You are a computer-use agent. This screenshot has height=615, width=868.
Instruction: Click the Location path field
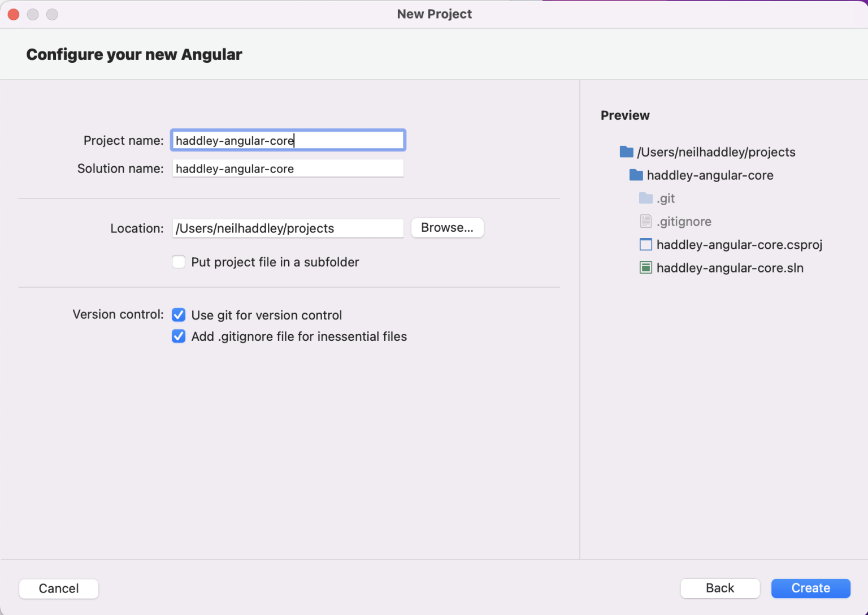pos(288,228)
